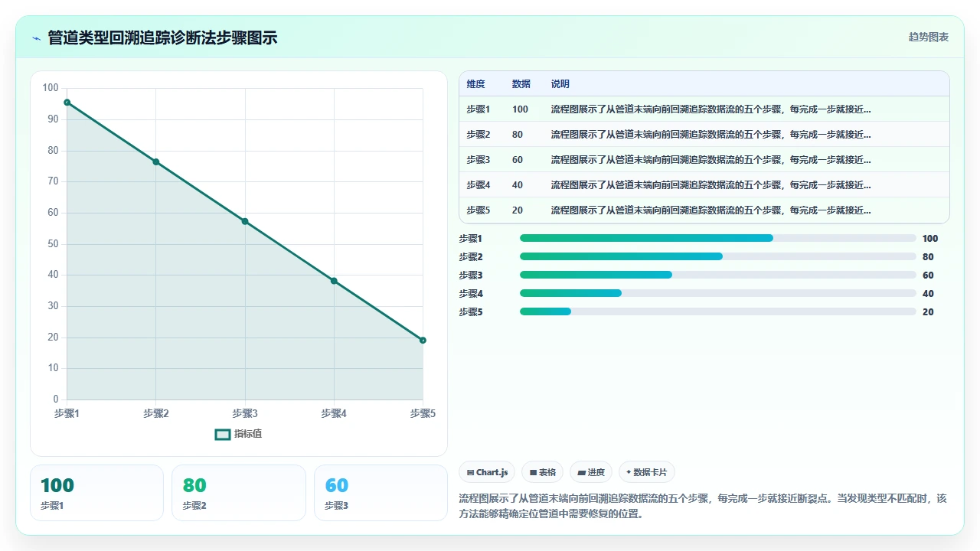Image resolution: width=980 pixels, height=551 pixels.
Task: Click the y-axis label 100
Action: (x=51, y=88)
